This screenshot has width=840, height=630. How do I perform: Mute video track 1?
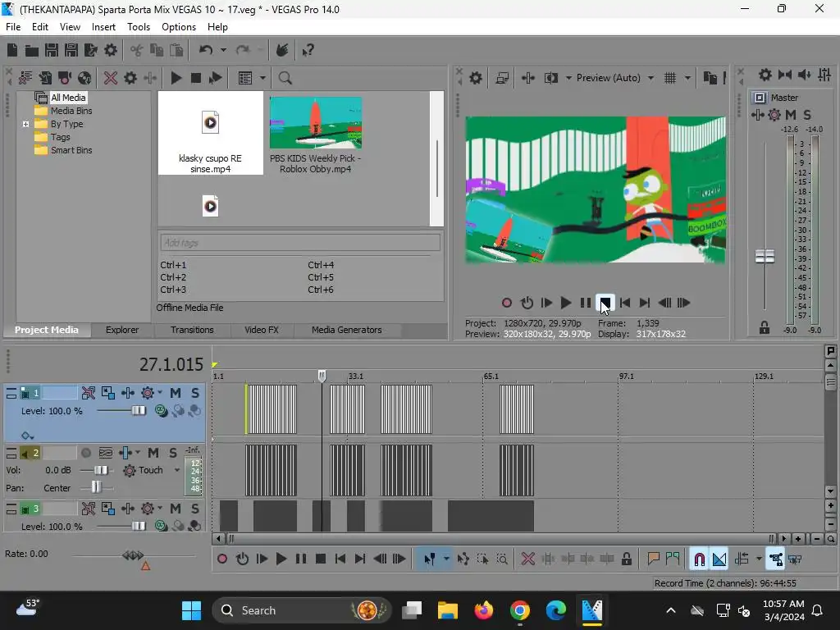pos(176,393)
